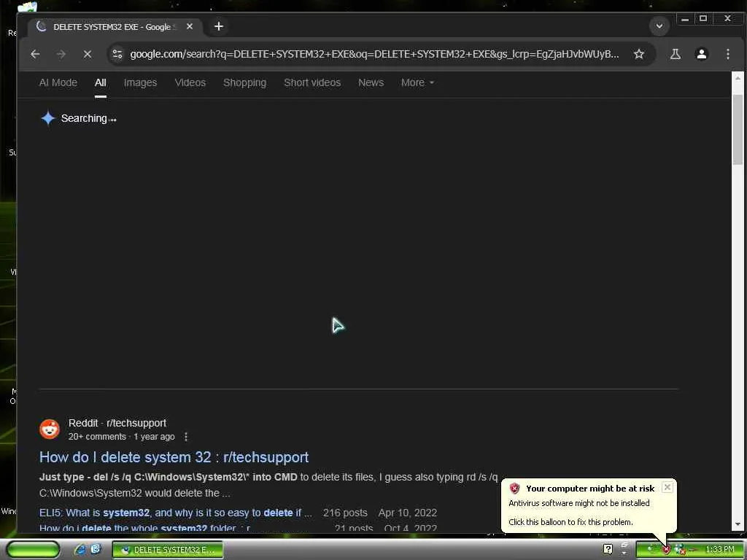Click the 216 posts text
747x560 pixels.
click(x=345, y=513)
